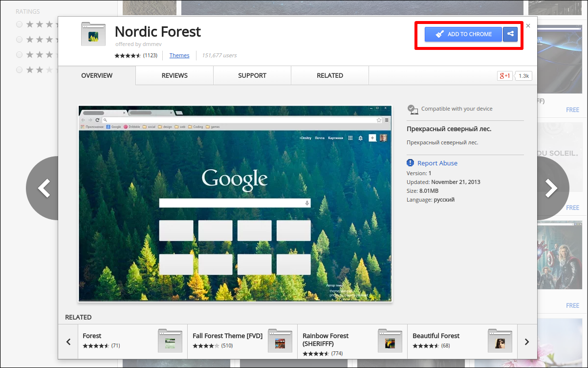588x368 pixels.
Task: Open the Related tab
Action: coord(330,75)
